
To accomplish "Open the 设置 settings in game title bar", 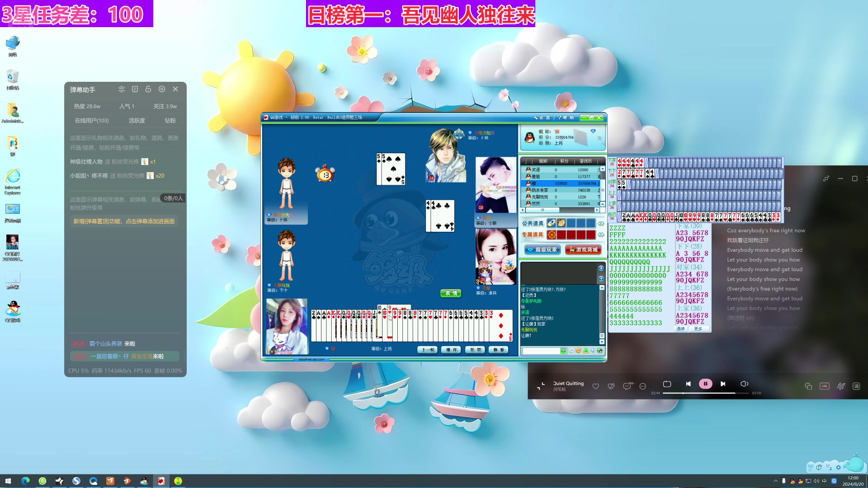I will tap(542, 117).
